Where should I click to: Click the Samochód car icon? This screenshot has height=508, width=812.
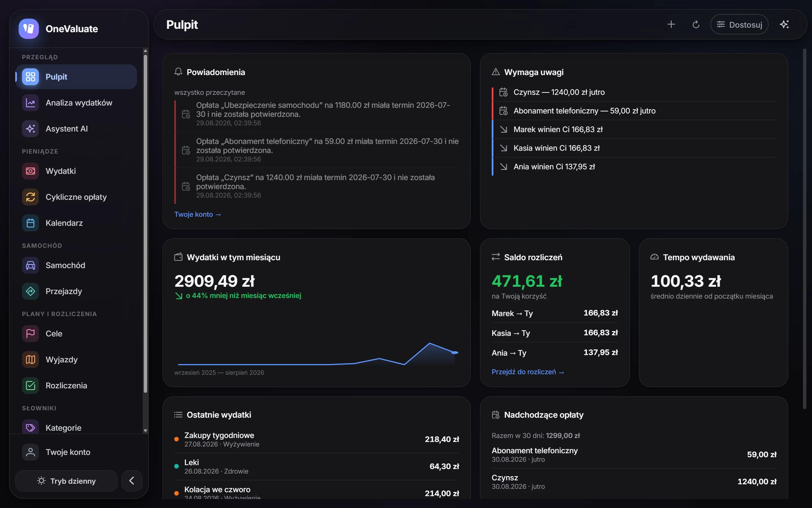[x=30, y=265]
